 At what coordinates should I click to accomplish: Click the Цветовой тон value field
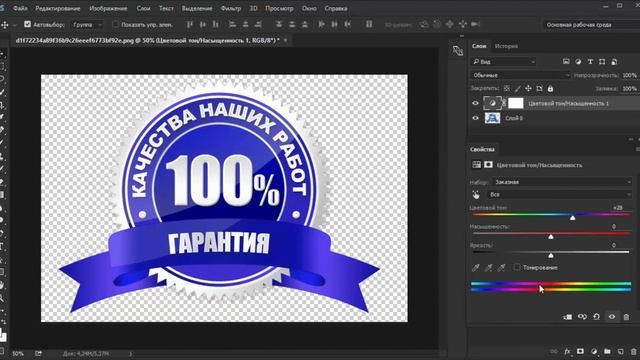pos(618,207)
